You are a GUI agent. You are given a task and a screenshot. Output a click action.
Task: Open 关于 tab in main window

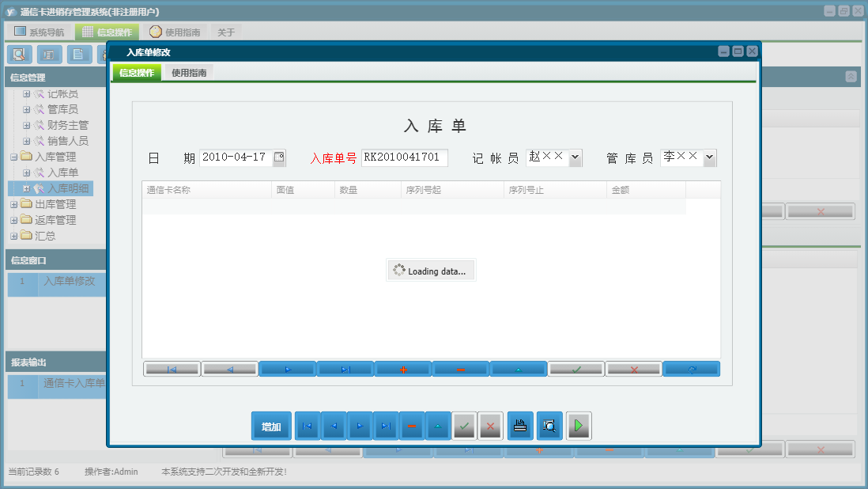[x=226, y=32]
